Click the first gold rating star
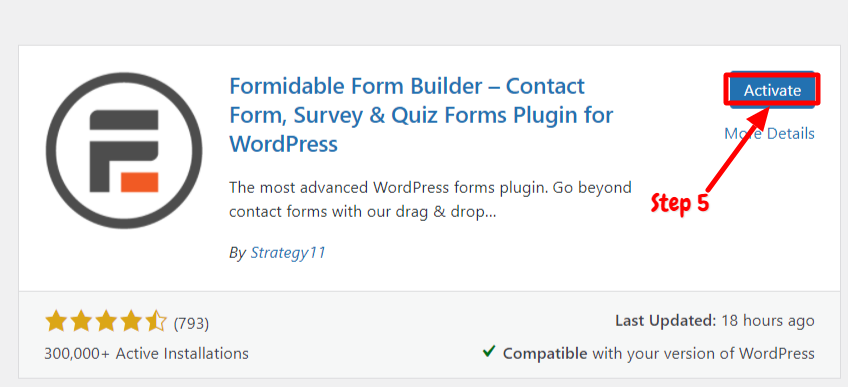The image size is (848, 387). point(56,321)
